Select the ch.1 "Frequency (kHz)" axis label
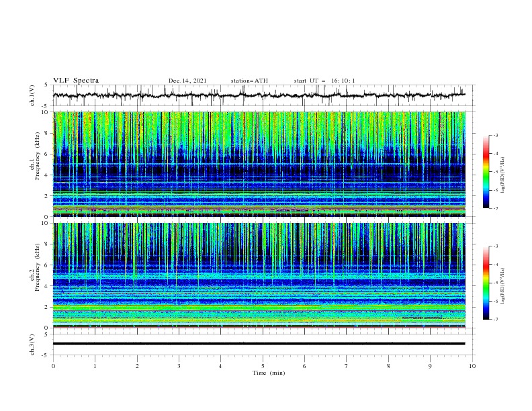The image size is (532, 411). tap(38, 156)
